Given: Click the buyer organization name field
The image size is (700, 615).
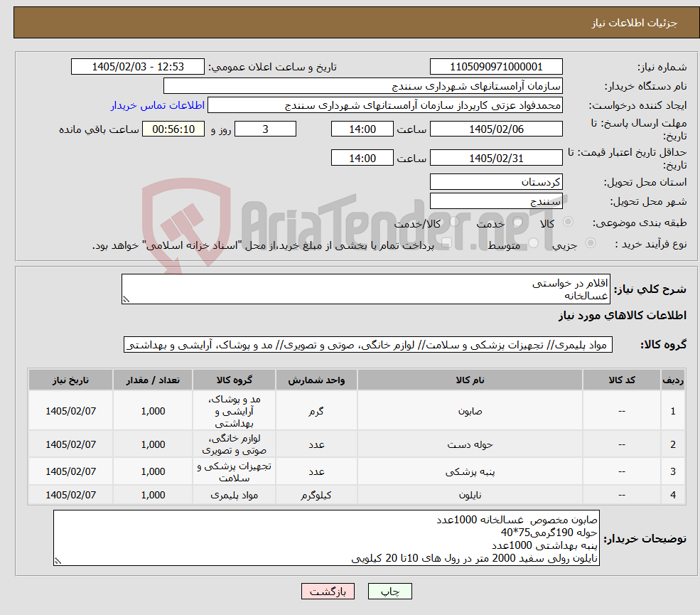Looking at the screenshot, I should (363, 86).
